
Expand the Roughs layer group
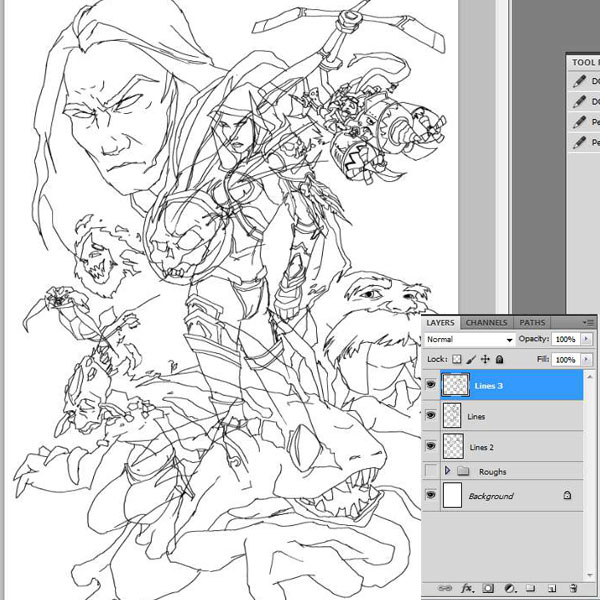tap(447, 471)
